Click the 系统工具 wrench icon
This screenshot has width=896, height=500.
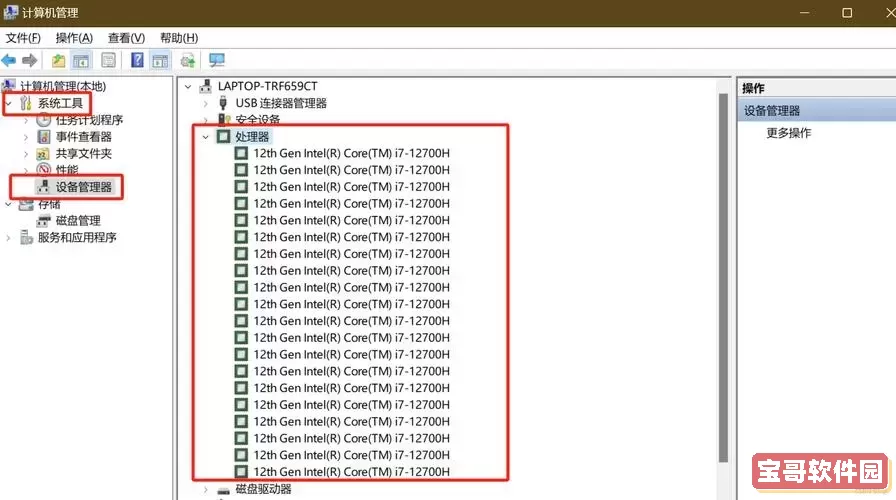pyautogui.click(x=26, y=103)
